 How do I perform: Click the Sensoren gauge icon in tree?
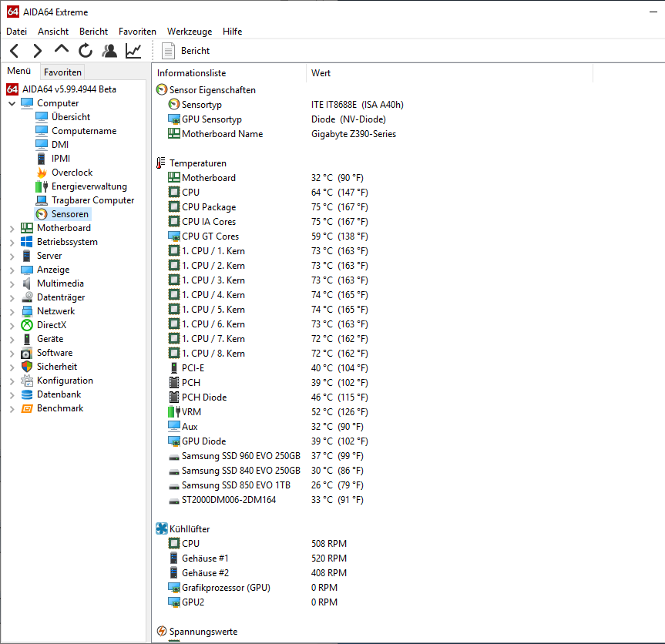(42, 214)
